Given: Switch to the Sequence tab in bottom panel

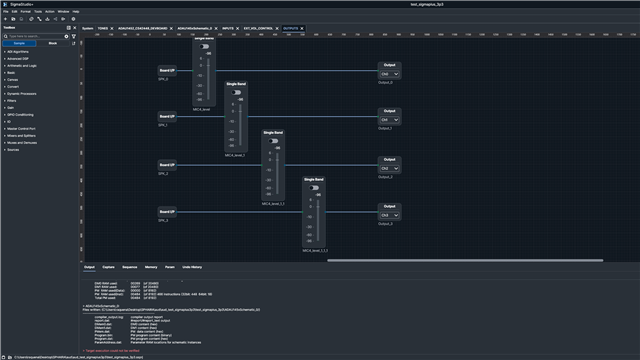Looking at the screenshot, I should pos(130,267).
